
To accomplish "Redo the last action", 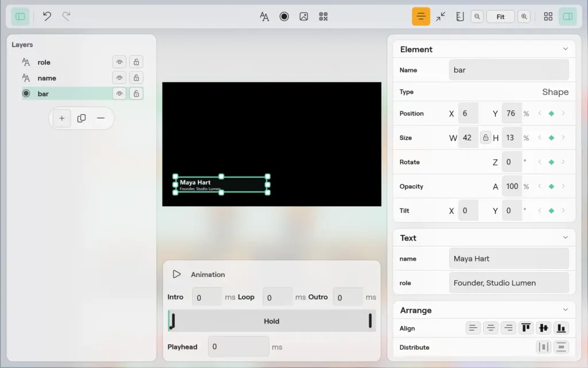I will pyautogui.click(x=67, y=17).
